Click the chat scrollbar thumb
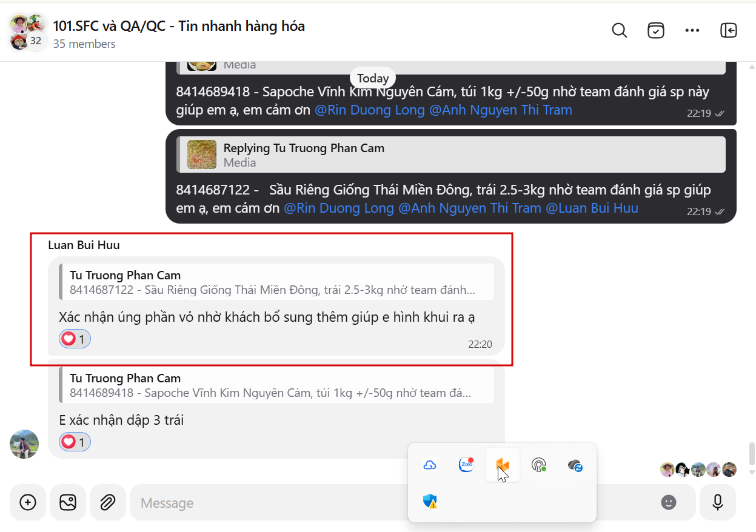Viewport: 756px width, 532px height. pyautogui.click(x=752, y=453)
